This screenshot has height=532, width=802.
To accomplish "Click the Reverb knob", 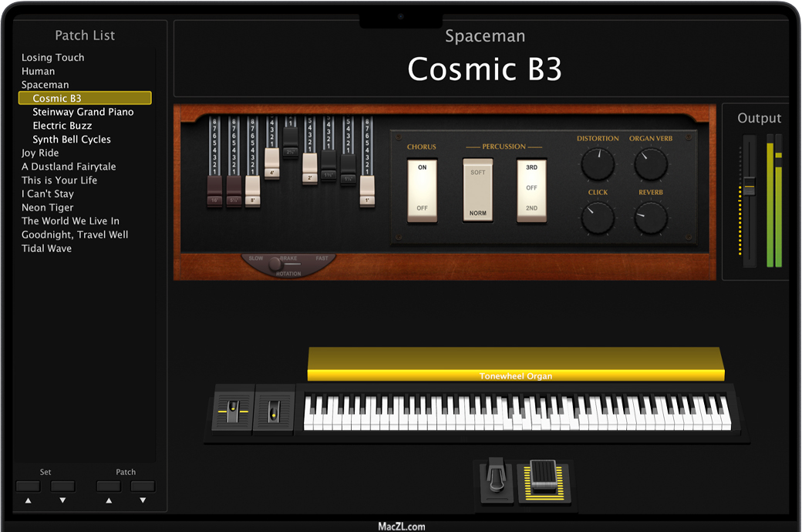I will [x=651, y=217].
